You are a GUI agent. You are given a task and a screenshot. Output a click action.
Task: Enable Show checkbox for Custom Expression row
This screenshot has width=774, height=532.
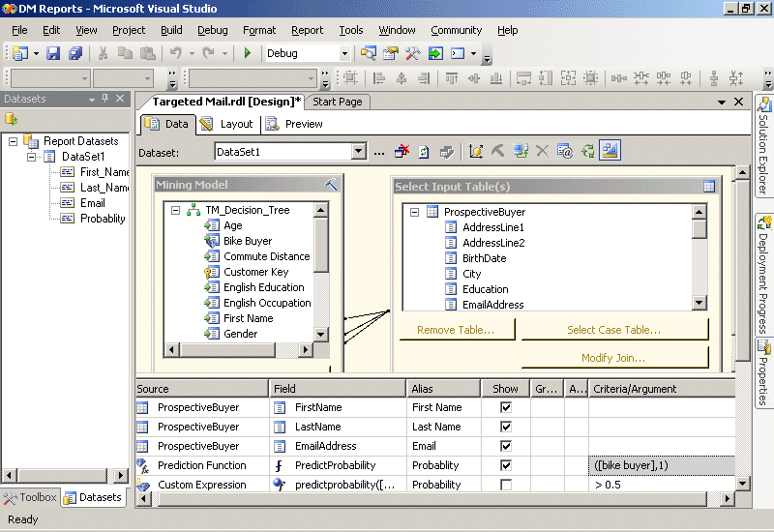pyautogui.click(x=505, y=485)
